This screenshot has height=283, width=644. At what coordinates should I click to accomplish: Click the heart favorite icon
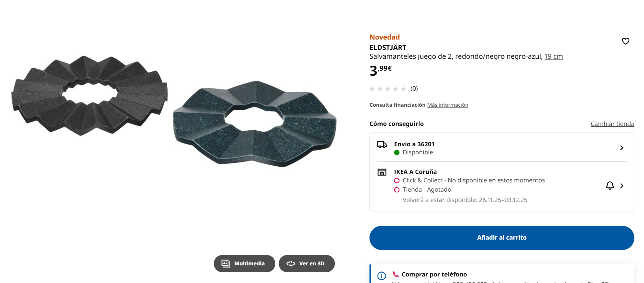coord(626,41)
